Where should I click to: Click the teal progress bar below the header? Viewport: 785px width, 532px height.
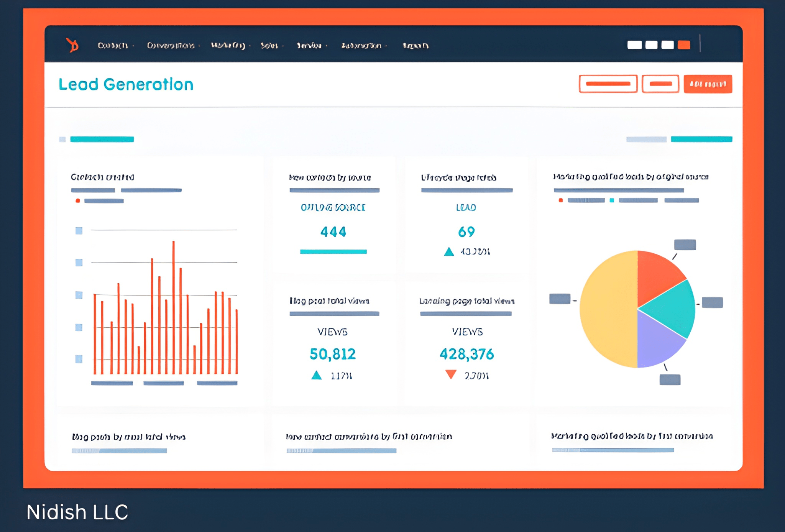pos(102,139)
